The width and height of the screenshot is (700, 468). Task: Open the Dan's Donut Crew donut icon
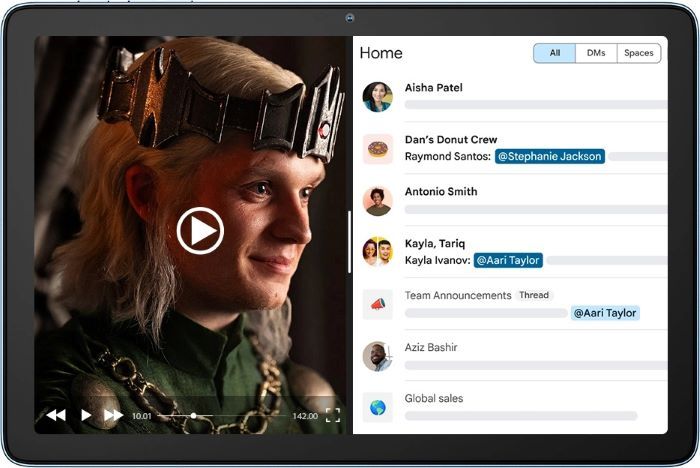pyautogui.click(x=378, y=149)
